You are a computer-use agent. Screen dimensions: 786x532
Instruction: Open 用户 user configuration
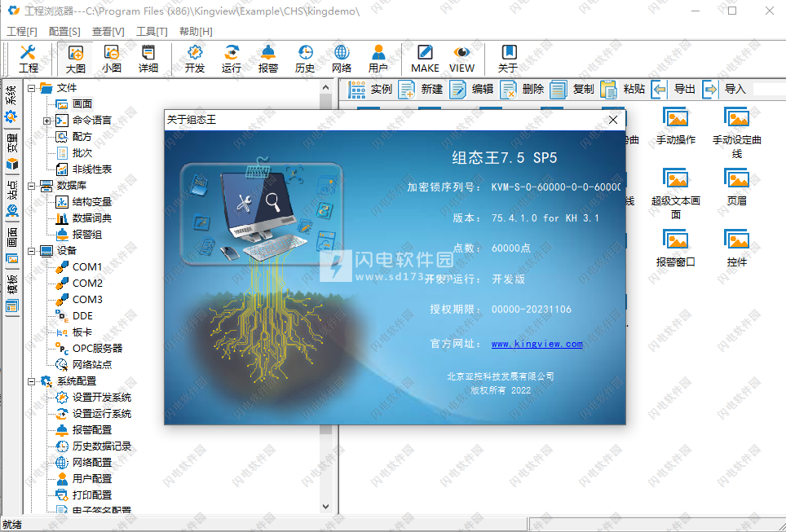(378, 59)
